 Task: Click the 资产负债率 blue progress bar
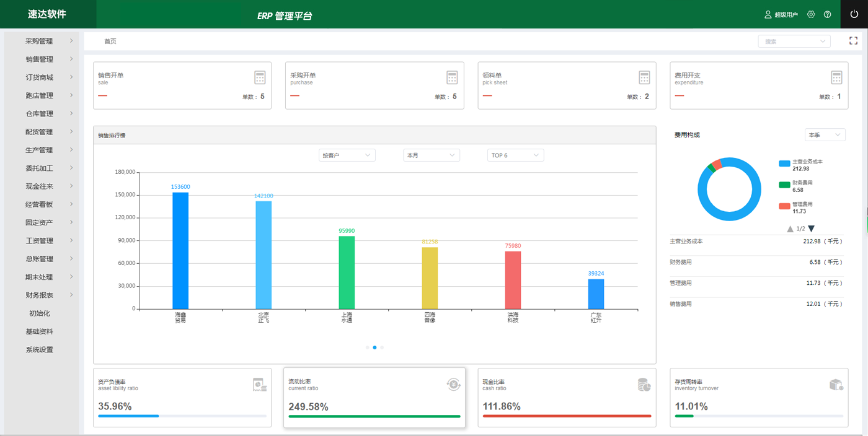tap(128, 416)
